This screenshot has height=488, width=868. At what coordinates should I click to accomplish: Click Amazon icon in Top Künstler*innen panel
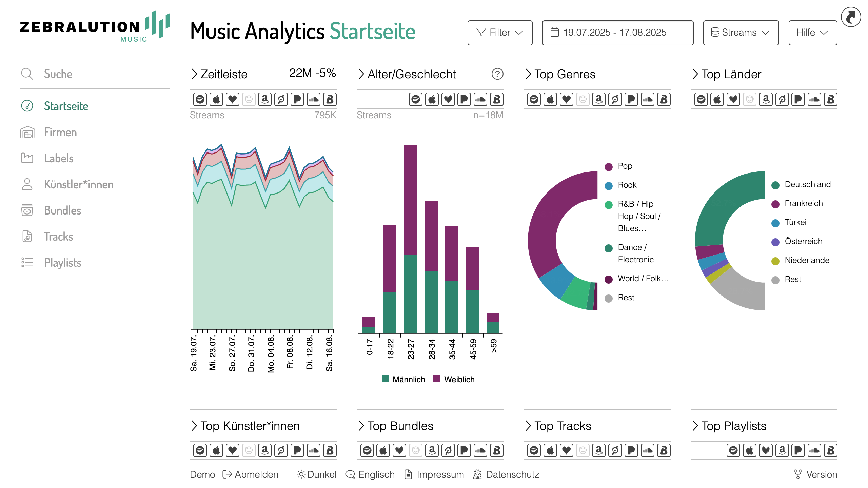(x=265, y=450)
